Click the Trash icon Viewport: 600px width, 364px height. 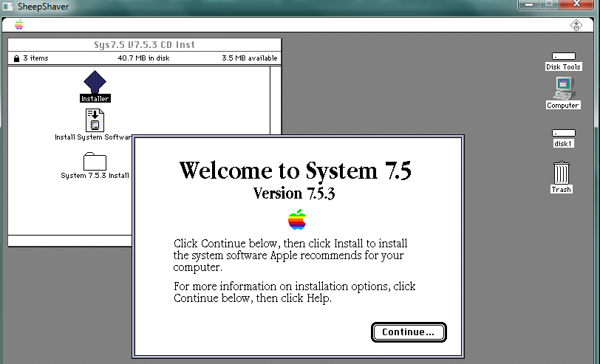(562, 174)
